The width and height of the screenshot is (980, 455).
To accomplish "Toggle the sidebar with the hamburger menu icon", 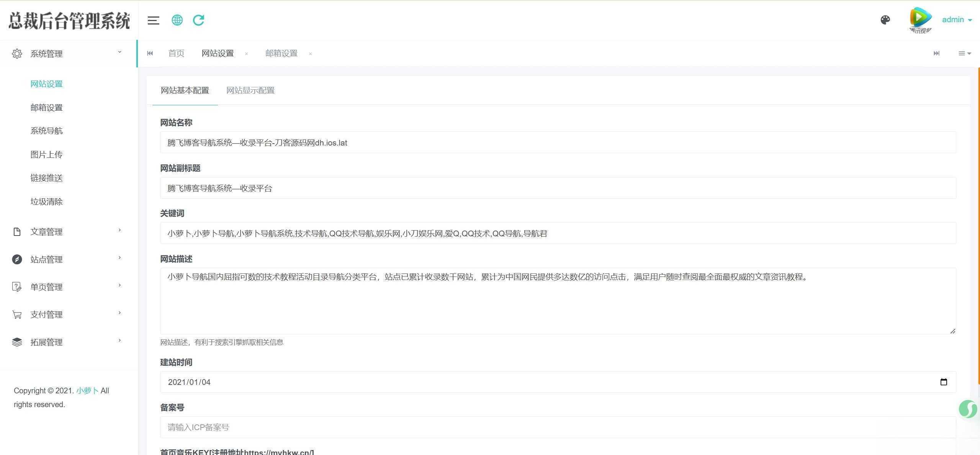I will [x=153, y=20].
